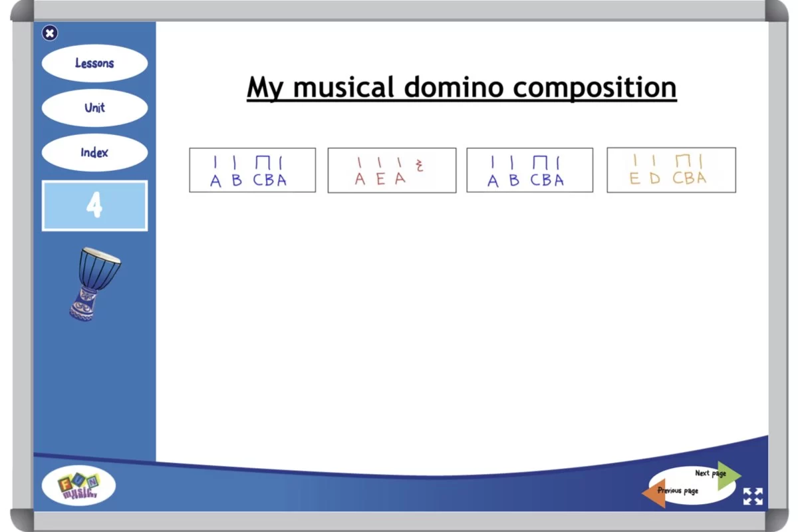Image resolution: width=798 pixels, height=532 pixels.
Task: Select the first blue A B CBA domino card
Action: coord(252,170)
